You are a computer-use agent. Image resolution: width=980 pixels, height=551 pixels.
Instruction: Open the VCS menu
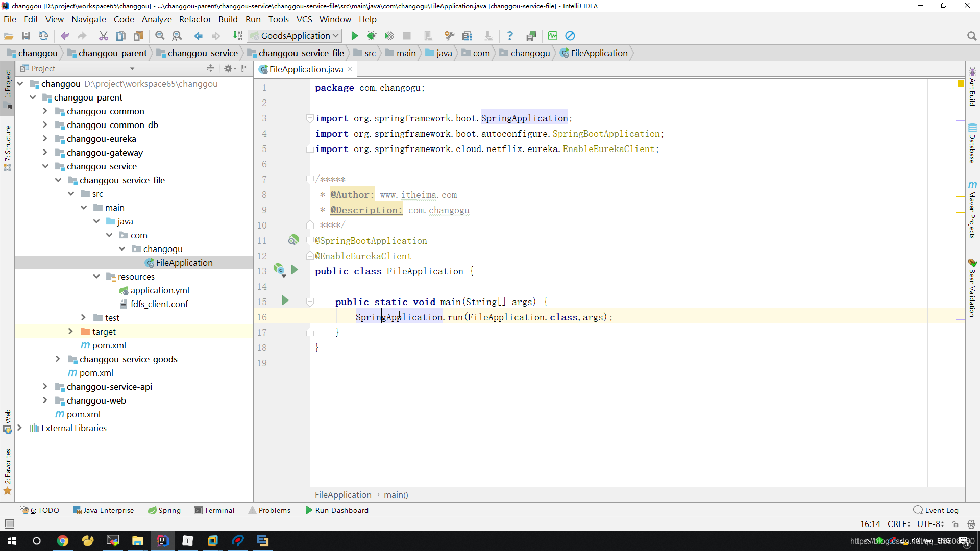(304, 19)
